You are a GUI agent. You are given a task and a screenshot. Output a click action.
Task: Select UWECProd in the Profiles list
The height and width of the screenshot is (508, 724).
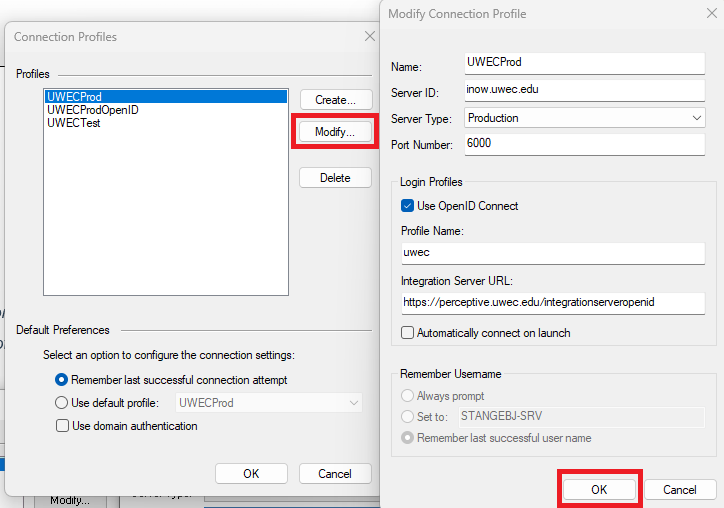pos(166,97)
